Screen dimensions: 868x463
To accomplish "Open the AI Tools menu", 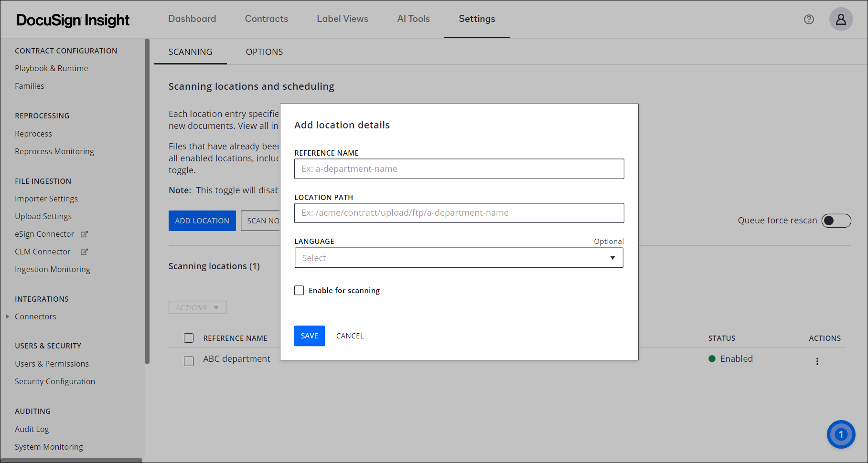I will pos(413,19).
